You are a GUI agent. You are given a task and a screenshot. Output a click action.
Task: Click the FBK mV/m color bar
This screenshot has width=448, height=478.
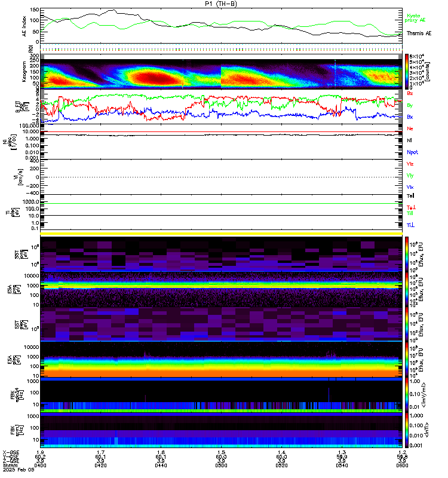coord(407,396)
